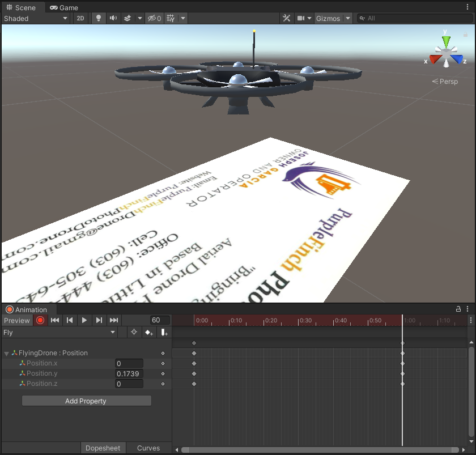Open the Shaded draw mode dropdown
The width and height of the screenshot is (476, 455).
[x=36, y=19]
